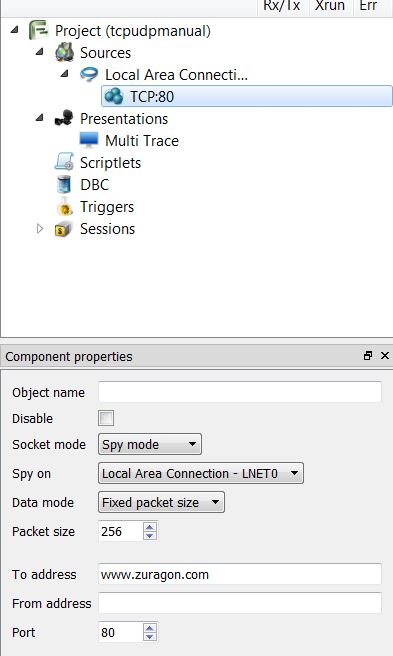Click the Project tcpudpmanual icon
This screenshot has width=393, height=656.
coord(39,31)
